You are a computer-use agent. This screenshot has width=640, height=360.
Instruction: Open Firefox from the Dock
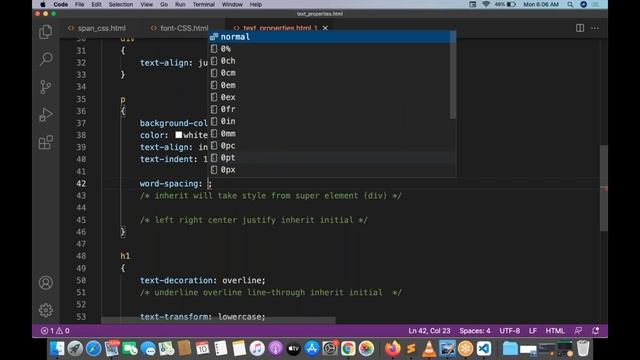[393, 349]
